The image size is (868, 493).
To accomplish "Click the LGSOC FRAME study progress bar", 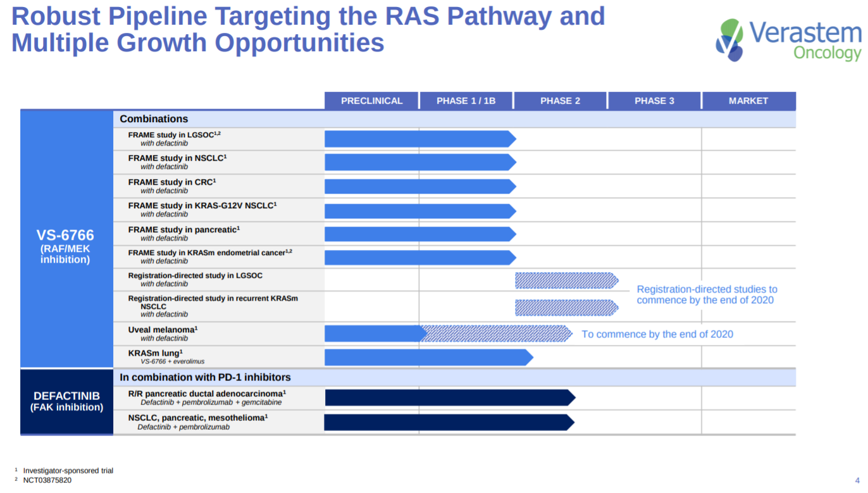I will pos(420,139).
